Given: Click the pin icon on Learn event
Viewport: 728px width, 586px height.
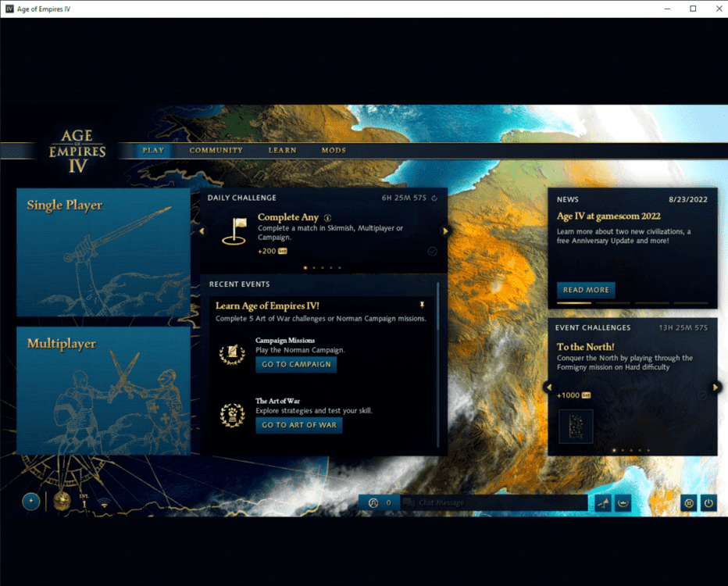Looking at the screenshot, I should pyautogui.click(x=422, y=305).
